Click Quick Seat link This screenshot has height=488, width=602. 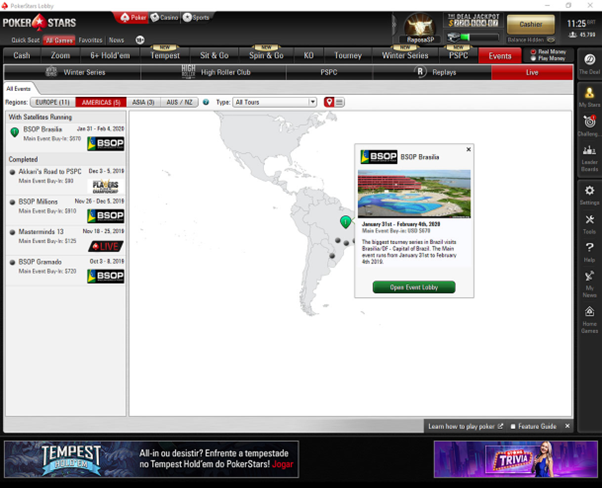tap(25, 40)
